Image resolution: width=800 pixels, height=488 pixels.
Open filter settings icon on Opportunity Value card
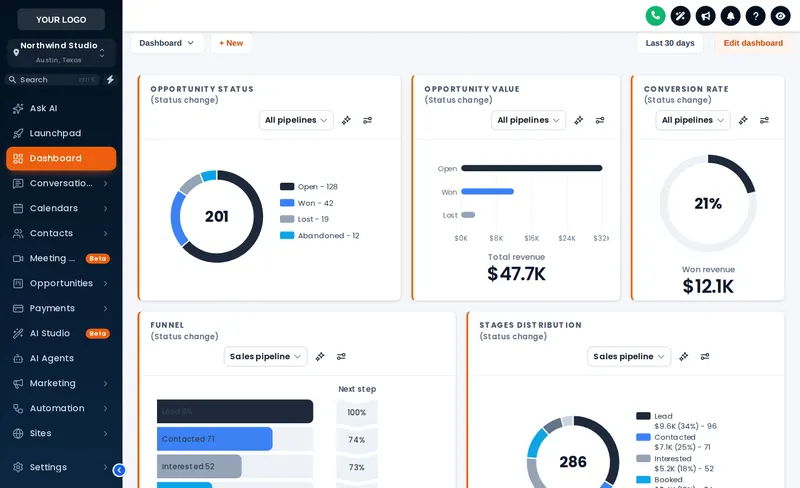pyautogui.click(x=600, y=120)
